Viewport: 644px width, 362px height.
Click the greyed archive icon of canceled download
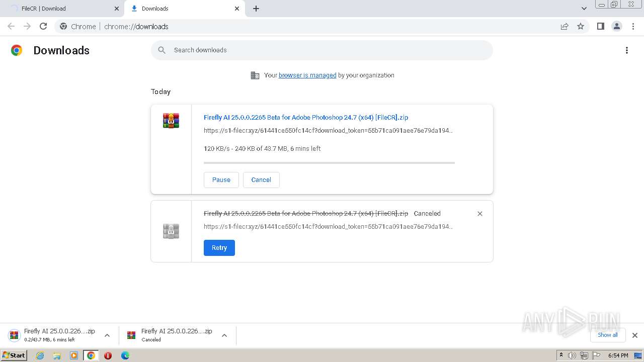171,231
